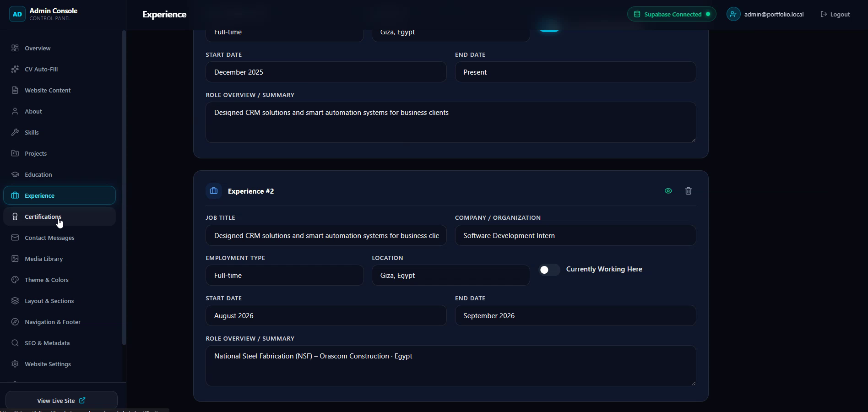Go to the Media Library section

60,259
